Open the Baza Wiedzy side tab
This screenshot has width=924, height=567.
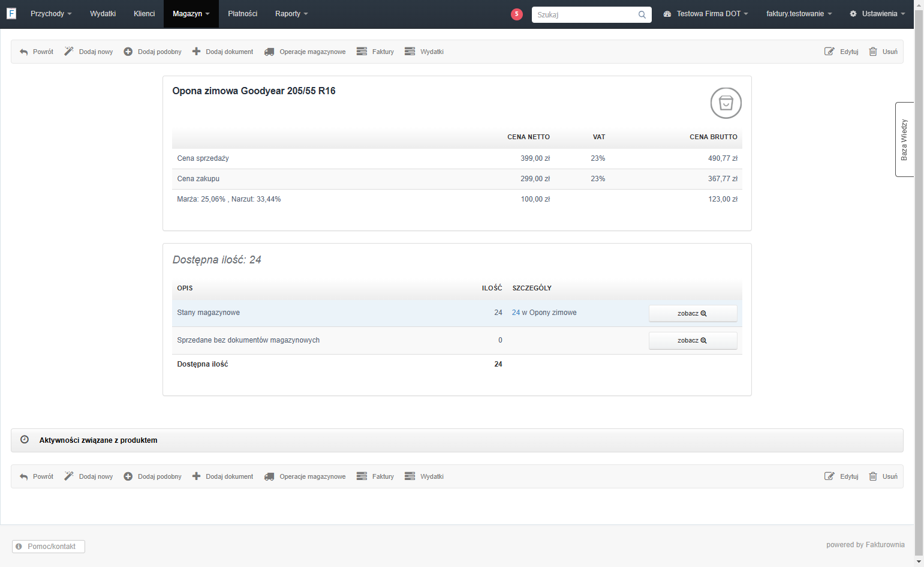point(904,140)
